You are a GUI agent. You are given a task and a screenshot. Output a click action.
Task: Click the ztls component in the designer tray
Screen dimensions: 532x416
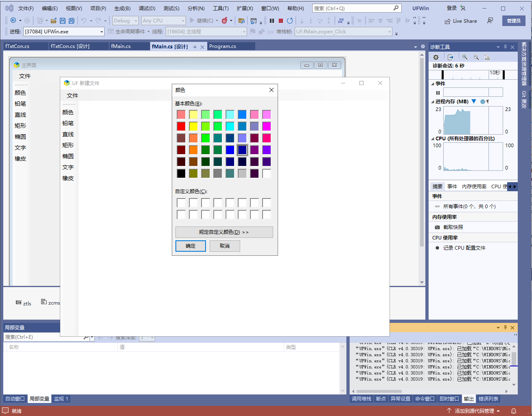pyautogui.click(x=24, y=303)
